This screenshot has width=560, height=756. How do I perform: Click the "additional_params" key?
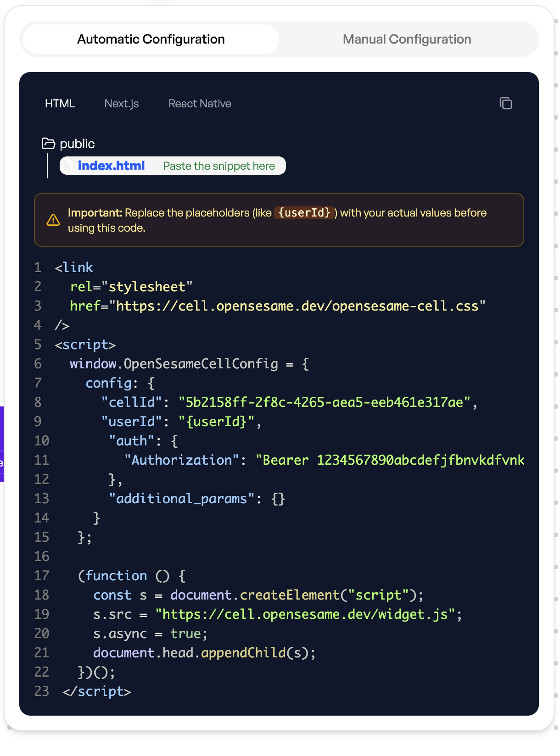(x=182, y=499)
